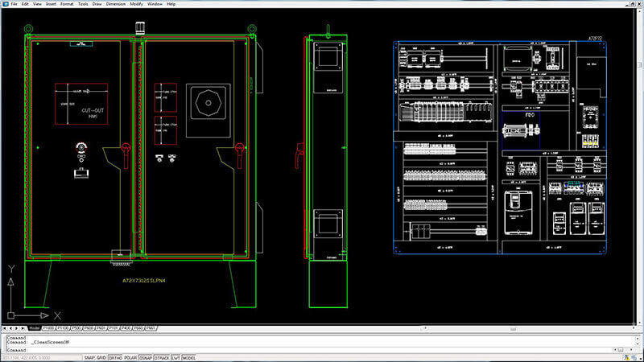Open the File menu
644x362 pixels.
coord(14,4)
